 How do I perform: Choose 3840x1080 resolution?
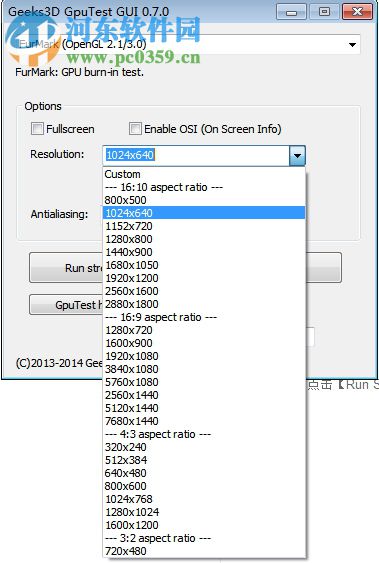(204, 369)
